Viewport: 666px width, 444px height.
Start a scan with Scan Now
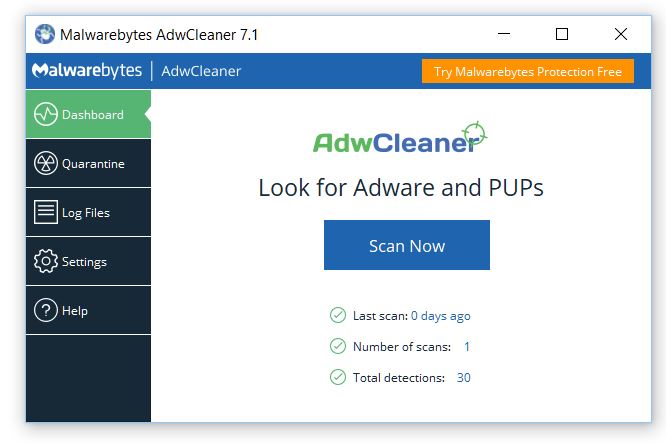[x=406, y=245]
